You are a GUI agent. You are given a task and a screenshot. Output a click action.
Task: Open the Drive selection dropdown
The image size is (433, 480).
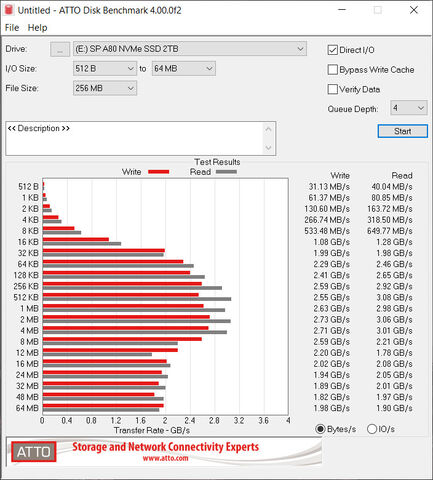[190, 49]
